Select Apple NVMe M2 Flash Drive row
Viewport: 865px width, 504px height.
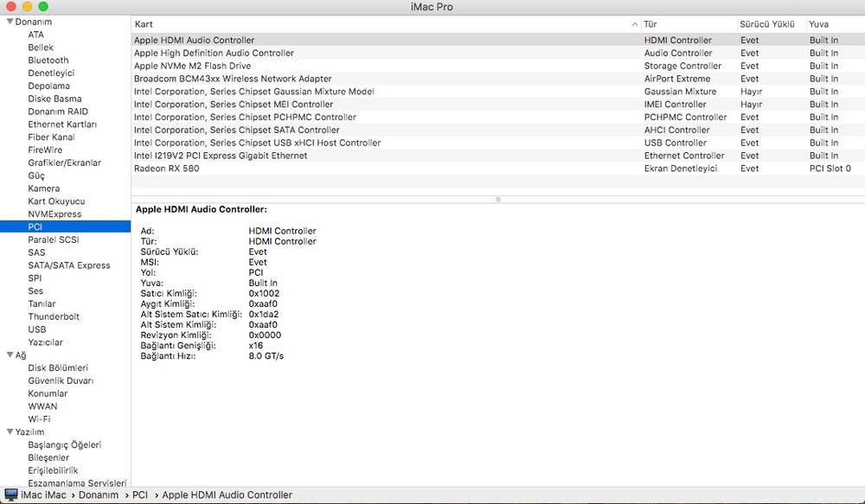point(192,66)
